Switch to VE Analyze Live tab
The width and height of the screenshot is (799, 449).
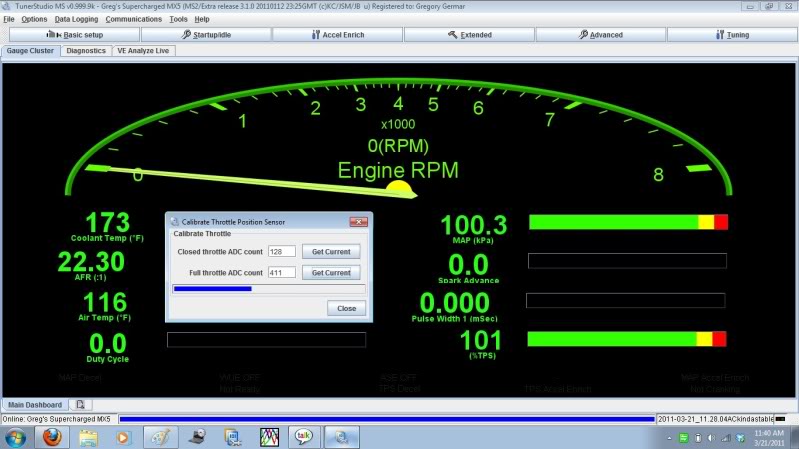coord(143,50)
